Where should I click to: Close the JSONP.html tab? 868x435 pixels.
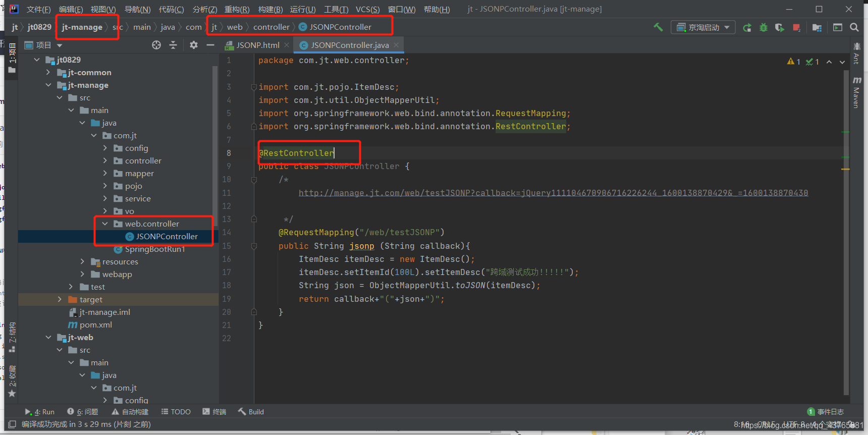pyautogui.click(x=287, y=45)
